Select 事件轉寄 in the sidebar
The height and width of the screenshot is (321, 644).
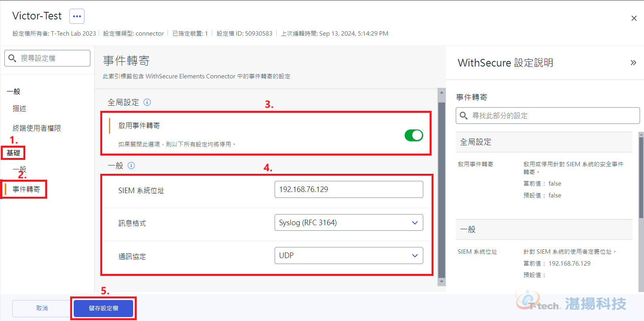26,189
